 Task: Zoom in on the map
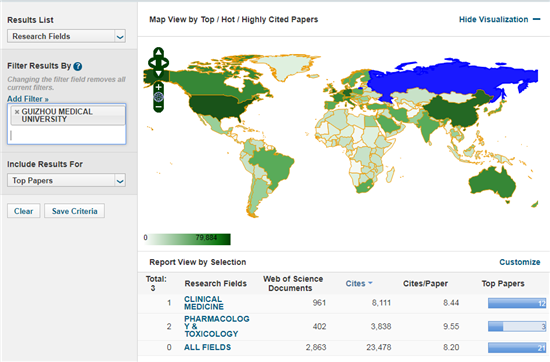click(159, 87)
